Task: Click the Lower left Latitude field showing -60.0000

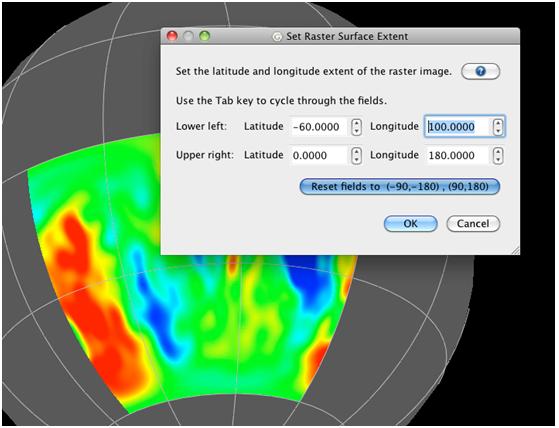Action: [x=320, y=127]
